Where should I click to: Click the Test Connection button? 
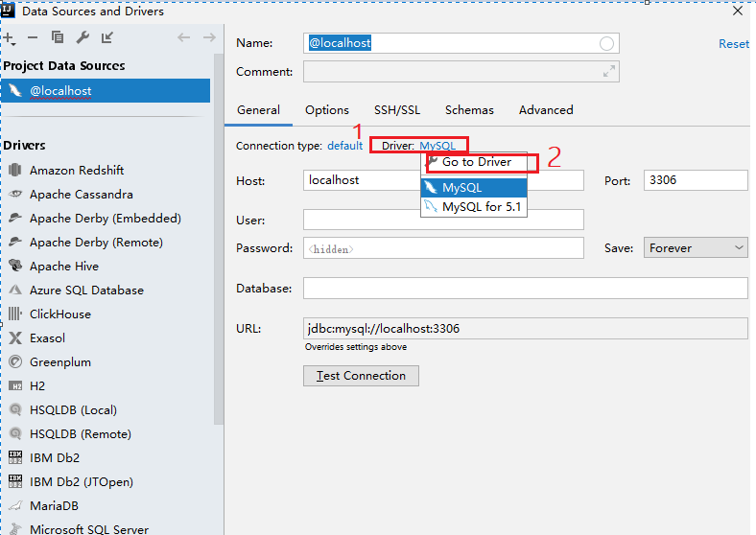click(361, 376)
